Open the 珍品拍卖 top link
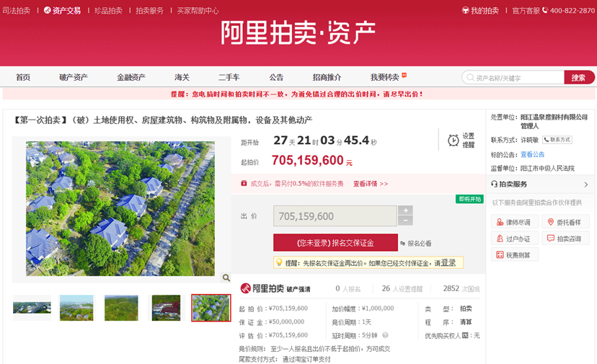 pos(108,11)
